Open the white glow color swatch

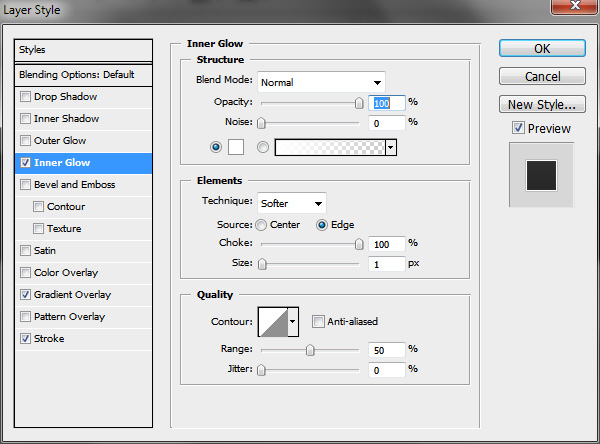click(x=236, y=147)
